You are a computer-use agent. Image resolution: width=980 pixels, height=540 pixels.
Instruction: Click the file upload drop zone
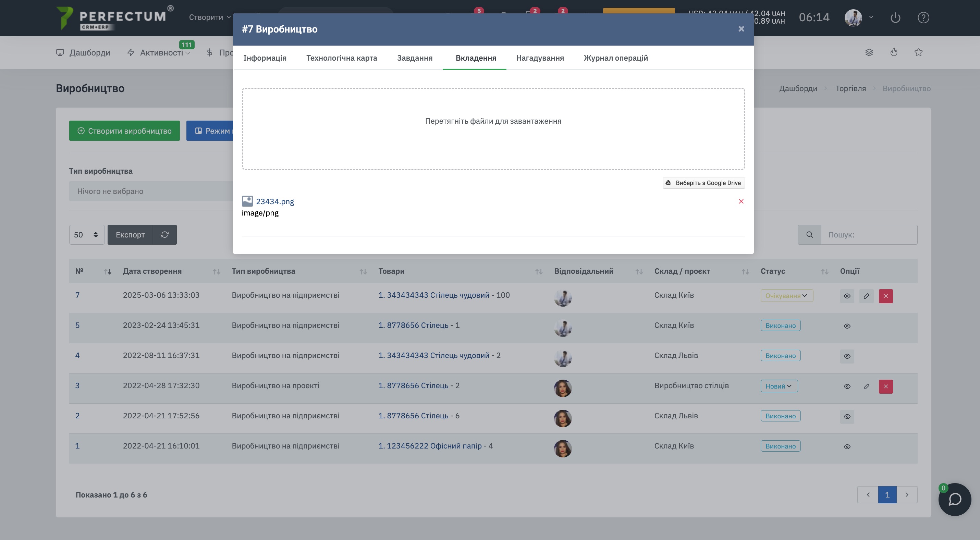[x=493, y=128]
